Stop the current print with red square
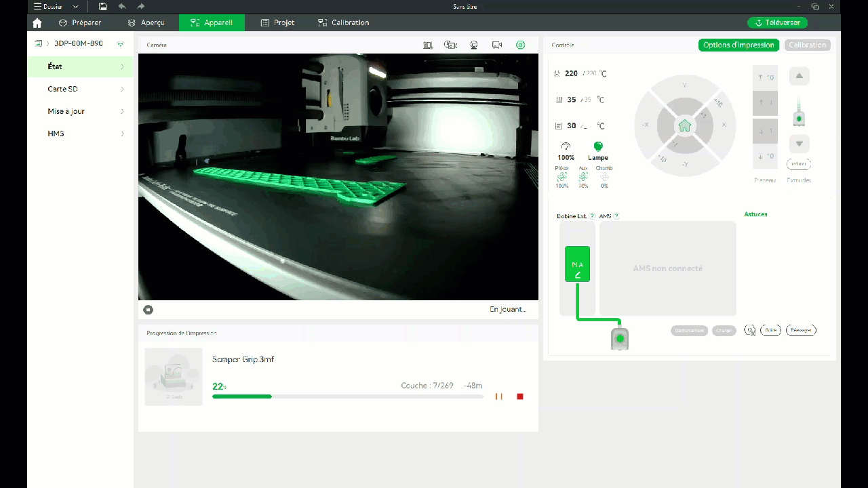This screenshot has height=488, width=868. [520, 396]
